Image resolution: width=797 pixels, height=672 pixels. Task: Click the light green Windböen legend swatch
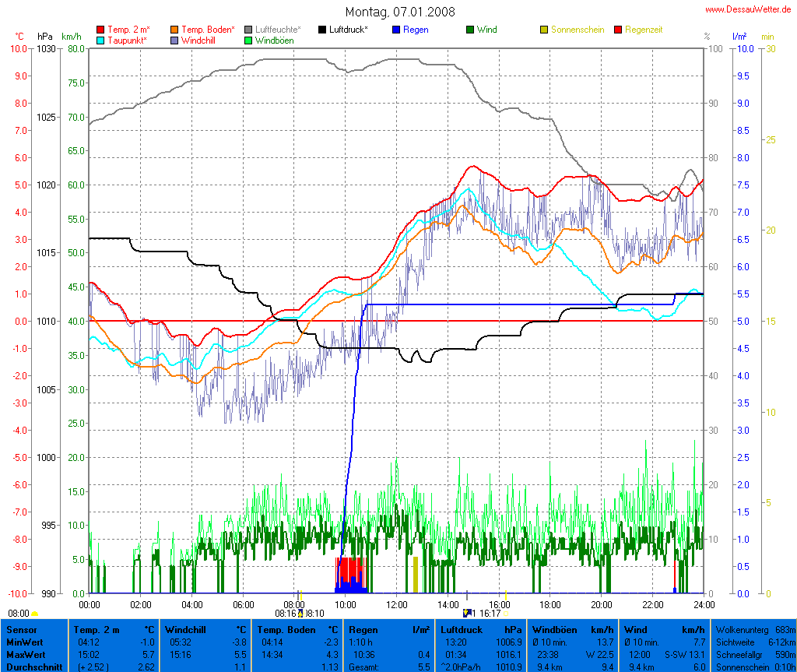[x=248, y=40]
